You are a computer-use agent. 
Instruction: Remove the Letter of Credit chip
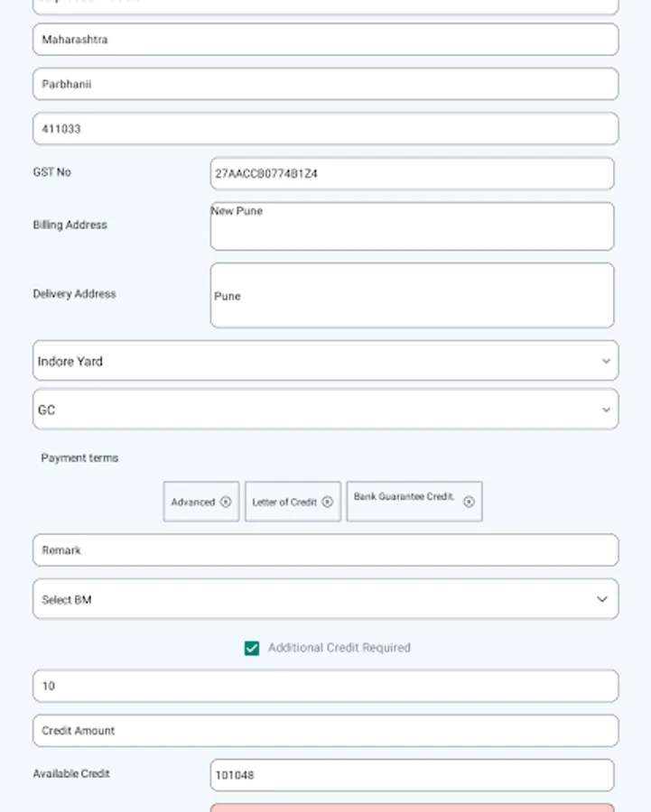pyautogui.click(x=328, y=502)
